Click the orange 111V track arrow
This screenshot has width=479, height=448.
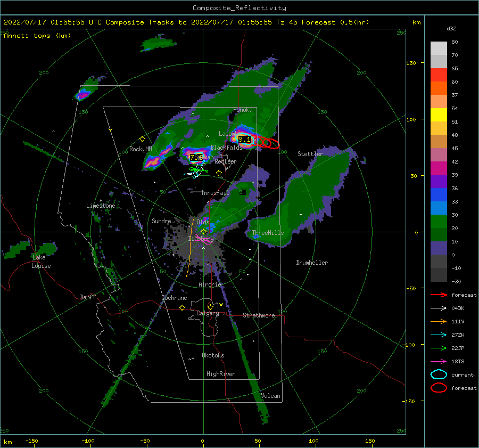coord(439,321)
